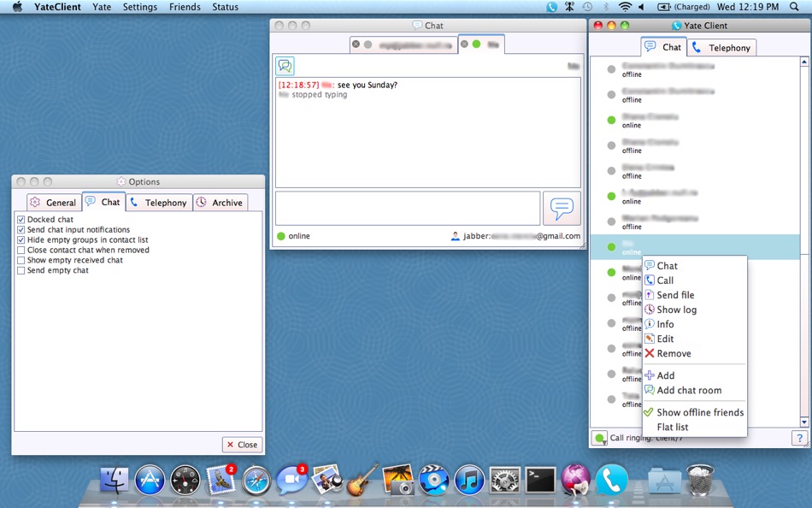Click scroll down arrow in contact list
The height and width of the screenshot is (508, 812).
(x=804, y=422)
